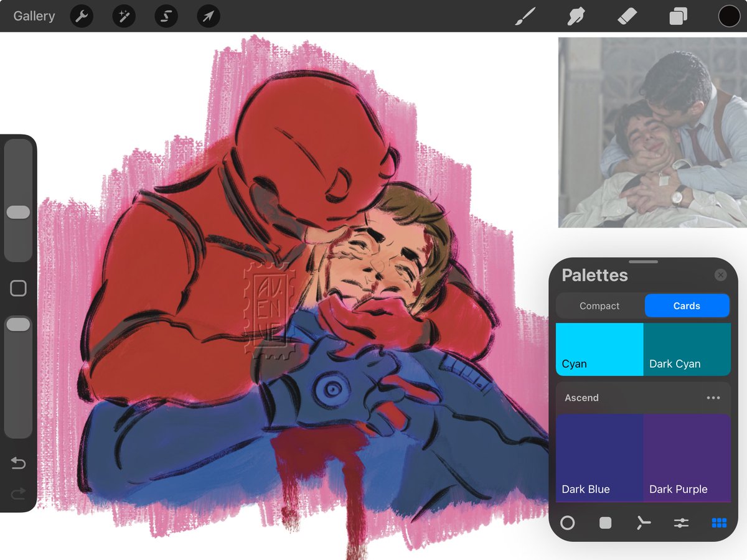This screenshot has height=560, width=747.
Task: Select the Smudge tool
Action: click(x=576, y=16)
